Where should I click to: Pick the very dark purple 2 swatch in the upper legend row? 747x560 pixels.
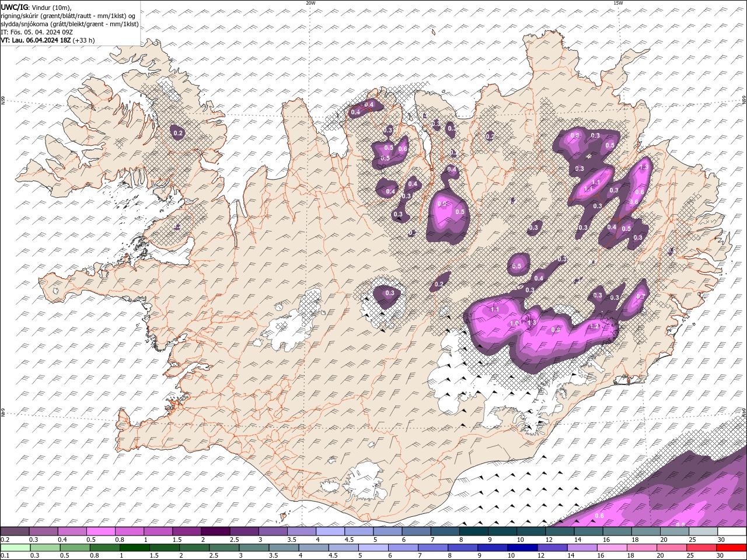[x=215, y=531]
